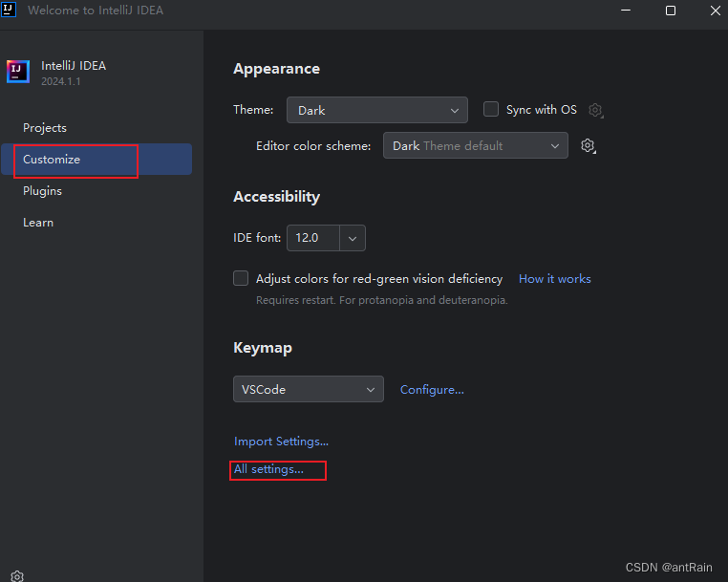The image size is (728, 582).
Task: Minimize the Welcome to IntelliJ IDEA window
Action: coord(626,11)
